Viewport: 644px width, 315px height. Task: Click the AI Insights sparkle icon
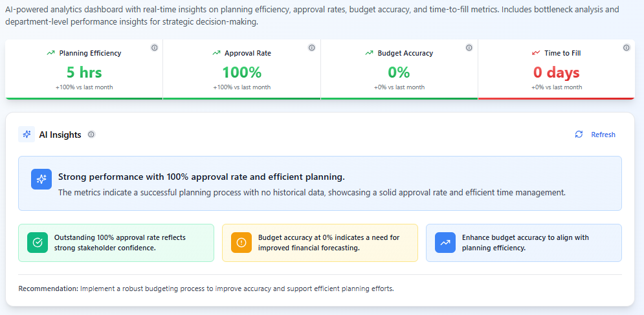pos(27,135)
